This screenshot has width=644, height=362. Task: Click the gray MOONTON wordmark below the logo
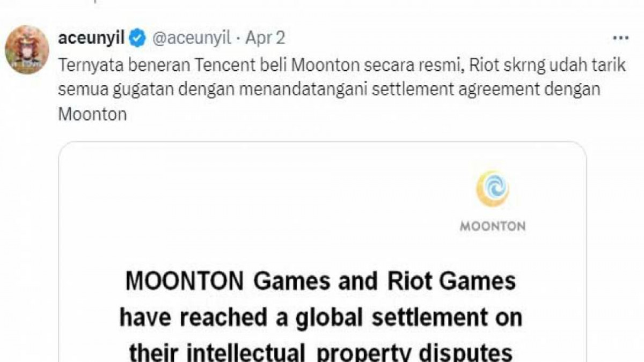pos(492,226)
